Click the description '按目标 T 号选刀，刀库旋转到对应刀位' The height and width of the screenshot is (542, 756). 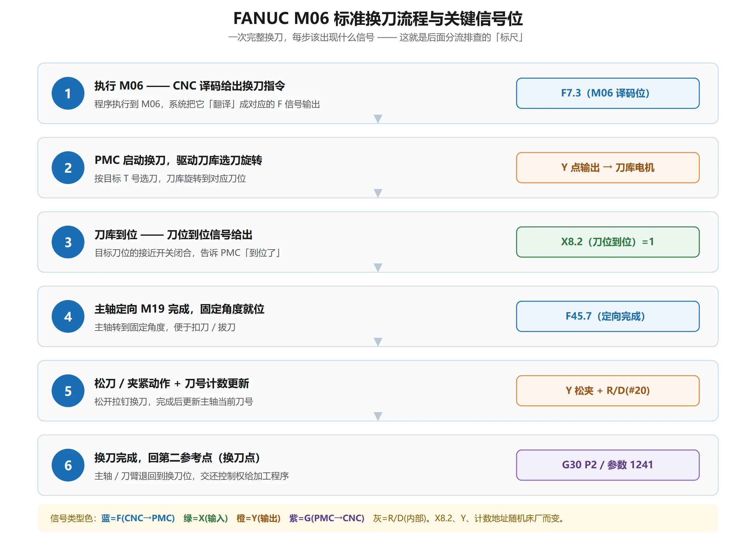[170, 178]
